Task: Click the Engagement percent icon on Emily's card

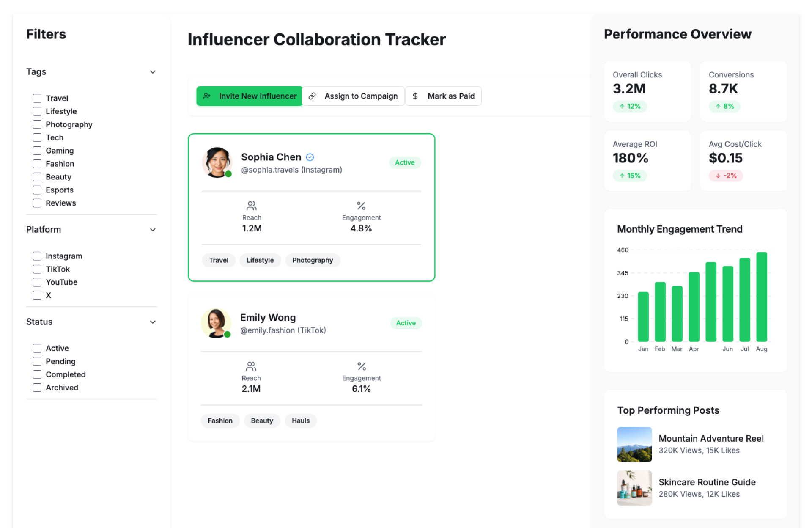Action: (x=362, y=366)
